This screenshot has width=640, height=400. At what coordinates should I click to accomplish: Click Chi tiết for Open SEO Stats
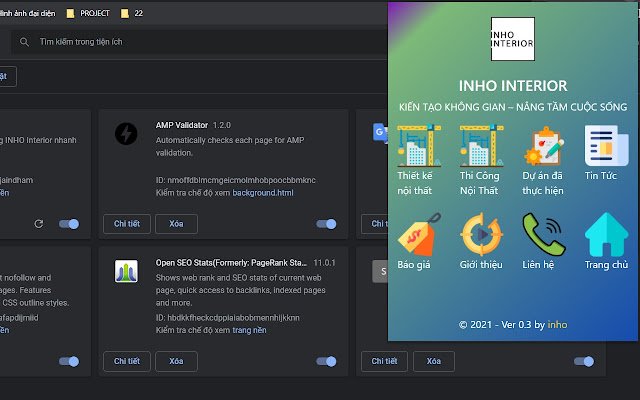coord(127,361)
